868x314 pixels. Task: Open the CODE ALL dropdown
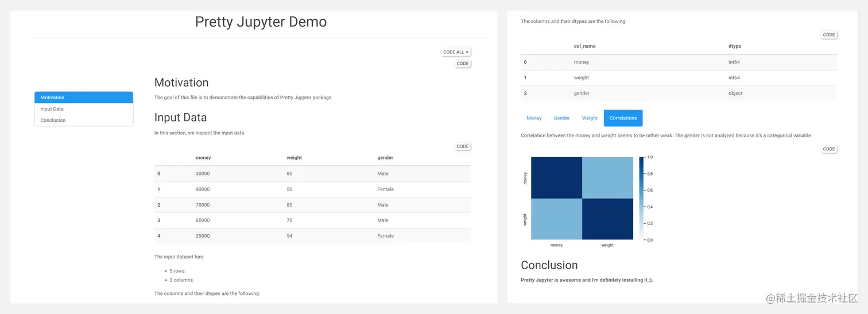coord(456,52)
